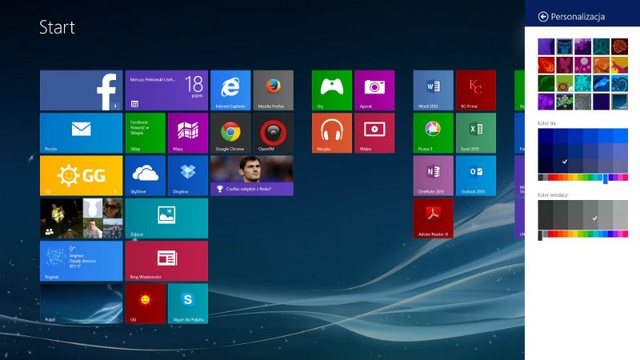Select the cyan flower background pattern thumbnail
640x360 pixels.
coord(583,83)
